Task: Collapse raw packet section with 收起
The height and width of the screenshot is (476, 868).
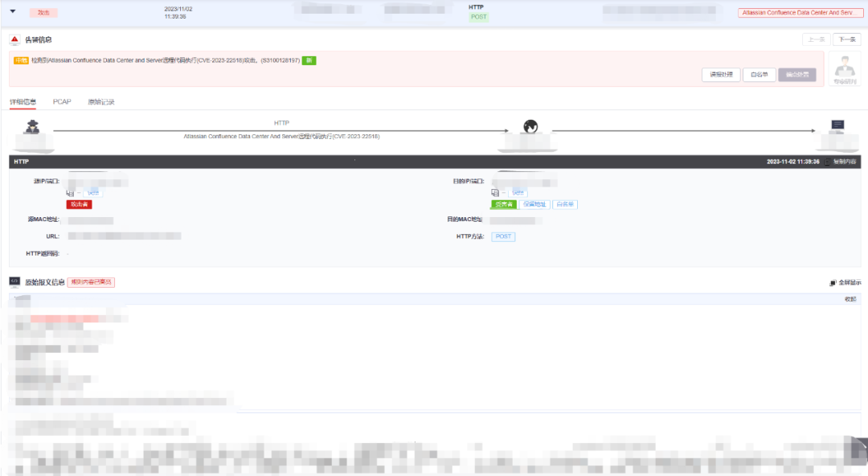Action: (x=850, y=299)
